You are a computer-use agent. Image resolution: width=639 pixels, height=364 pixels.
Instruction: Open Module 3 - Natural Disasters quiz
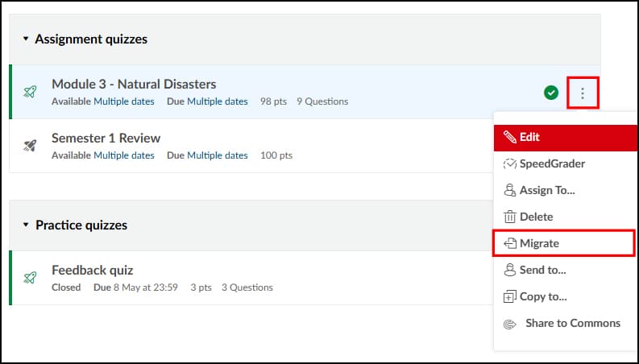click(134, 84)
